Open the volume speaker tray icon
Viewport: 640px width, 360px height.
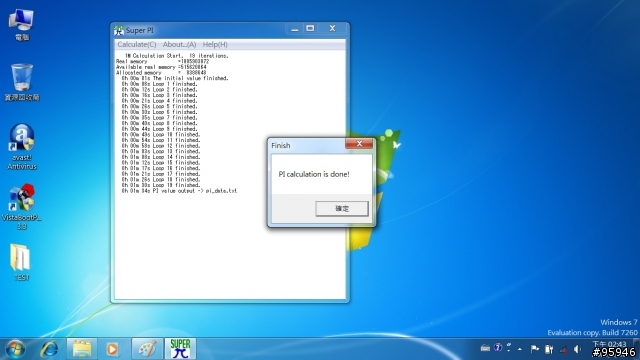pos(577,349)
